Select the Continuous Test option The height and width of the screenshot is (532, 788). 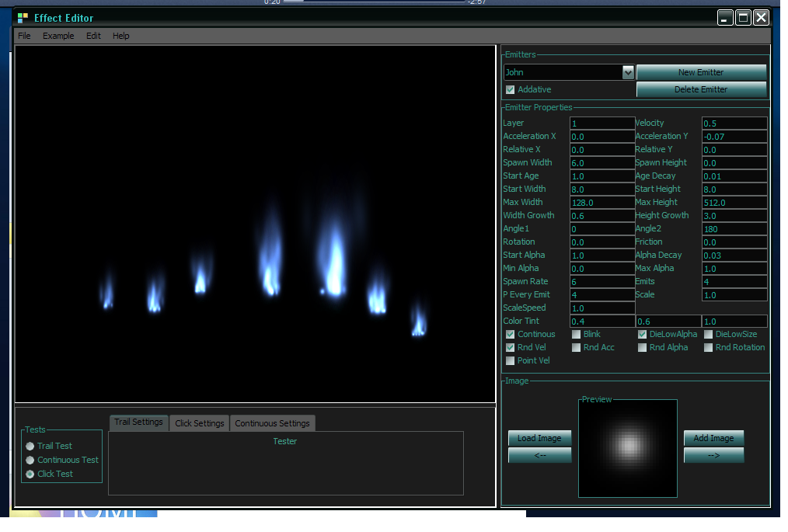30,461
